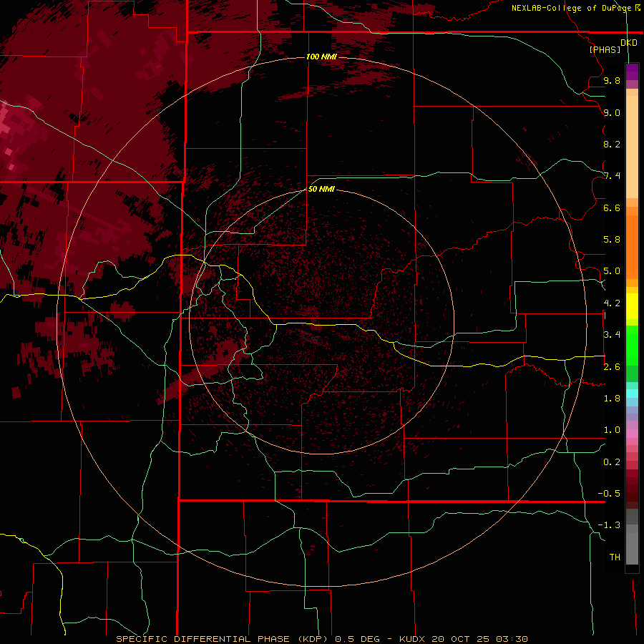Click the 9.8 value on the legend
Viewport: 644px width, 644px height.
pyautogui.click(x=612, y=80)
